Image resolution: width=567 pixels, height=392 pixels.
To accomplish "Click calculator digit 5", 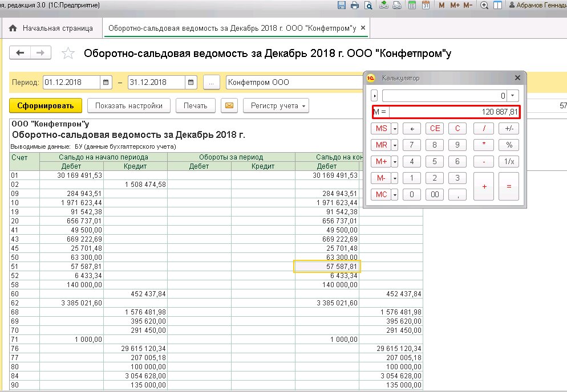I will pyautogui.click(x=435, y=161).
